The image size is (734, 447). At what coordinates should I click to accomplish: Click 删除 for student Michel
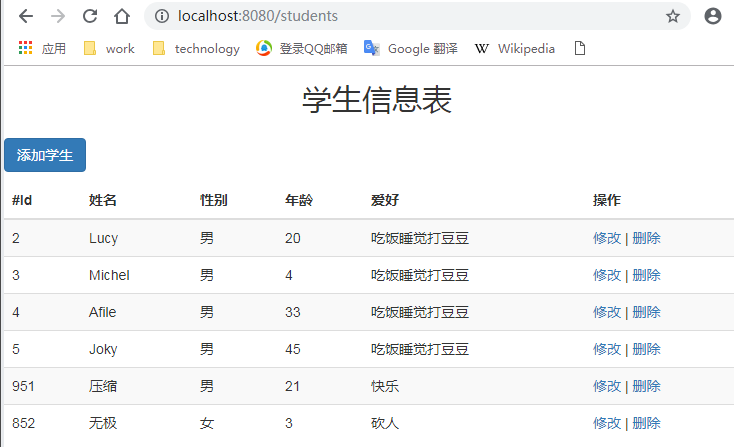(x=646, y=275)
